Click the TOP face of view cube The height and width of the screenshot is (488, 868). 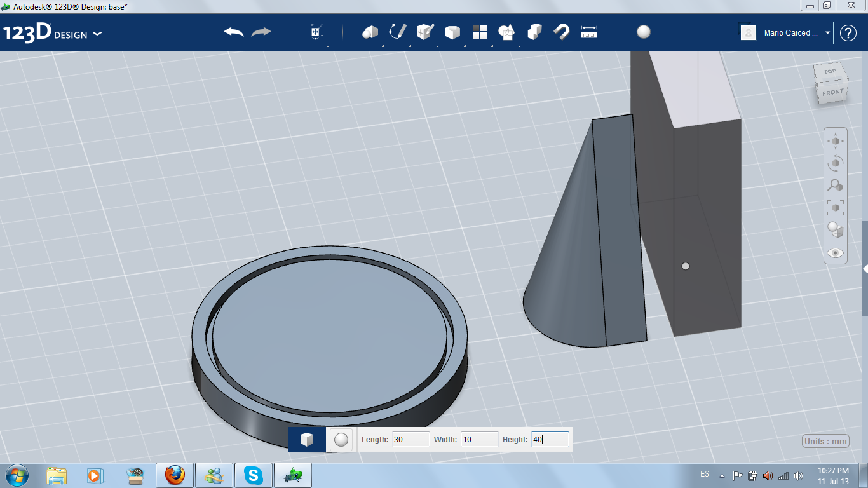point(831,71)
